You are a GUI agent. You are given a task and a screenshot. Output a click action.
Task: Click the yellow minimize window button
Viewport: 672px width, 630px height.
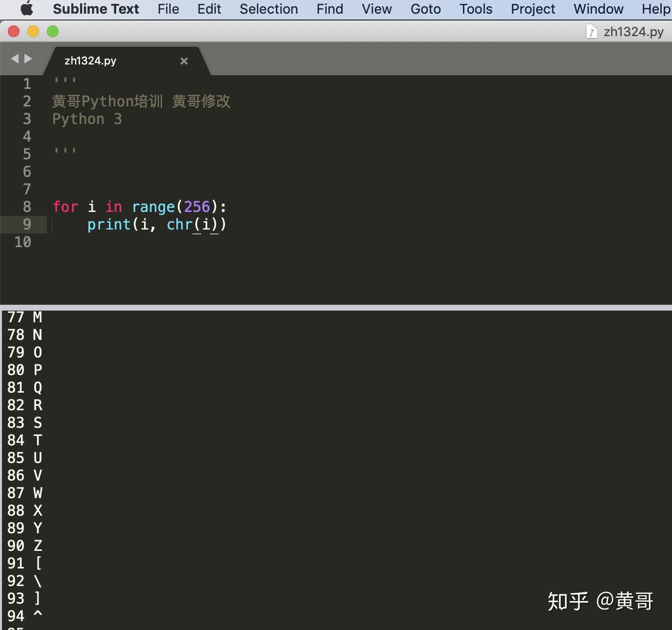tap(33, 31)
